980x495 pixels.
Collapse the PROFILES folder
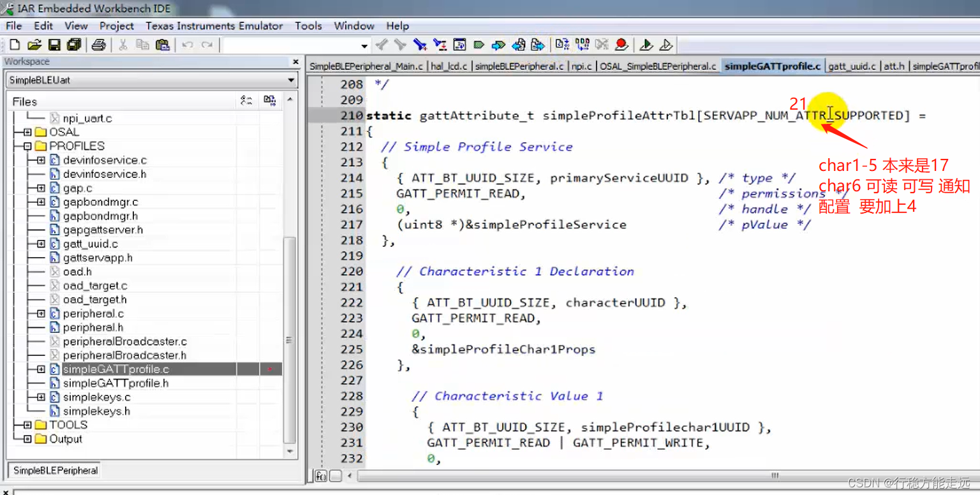coord(27,146)
